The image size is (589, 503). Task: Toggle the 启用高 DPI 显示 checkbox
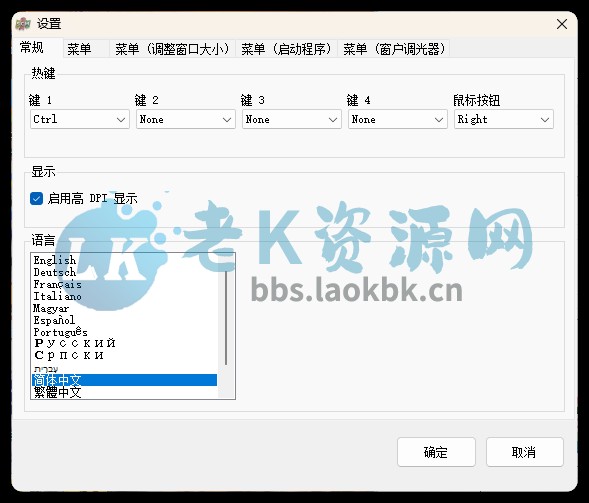36,198
